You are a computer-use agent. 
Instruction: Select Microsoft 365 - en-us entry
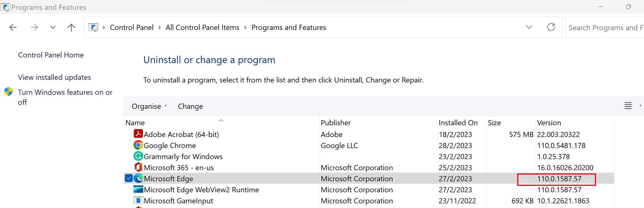point(179,167)
